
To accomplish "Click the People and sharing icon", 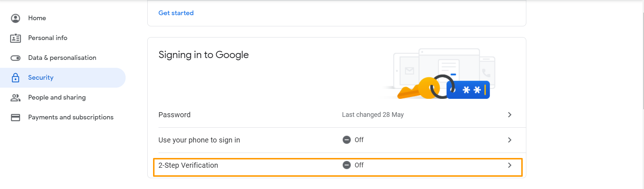I will 16,97.
